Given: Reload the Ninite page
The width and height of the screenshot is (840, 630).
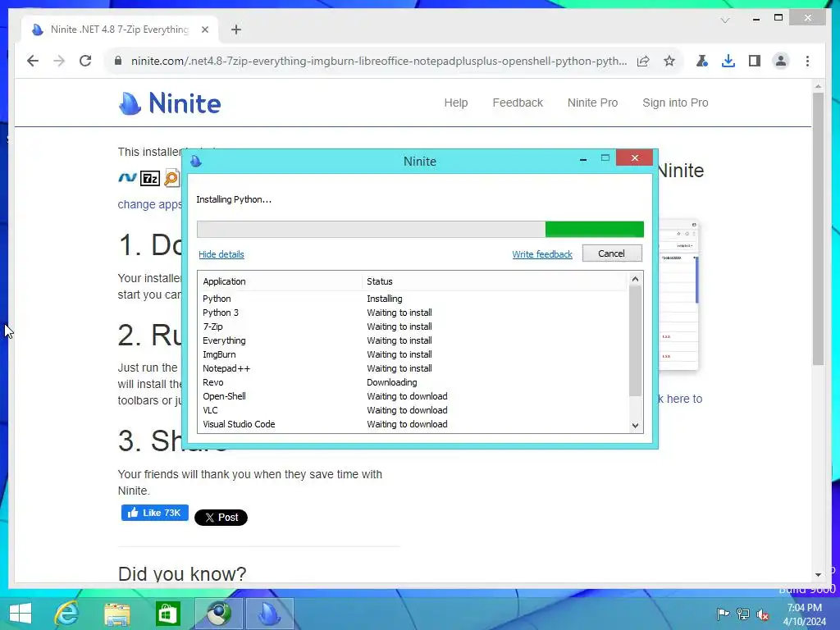Looking at the screenshot, I should pos(85,61).
